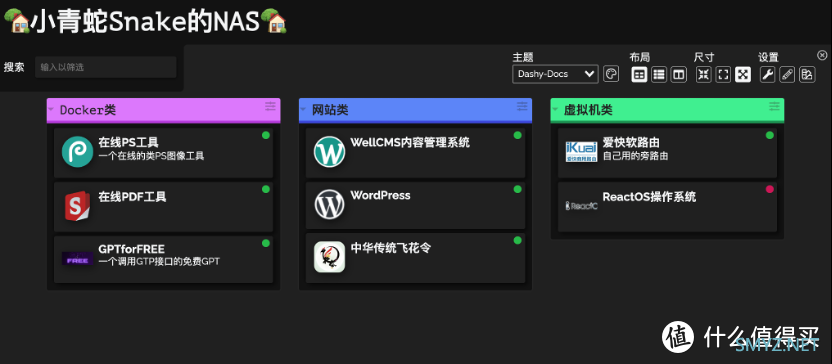This screenshot has height=364, width=832.
Task: Check WellCMS内容管理系统 status indicator
Action: coord(518,135)
